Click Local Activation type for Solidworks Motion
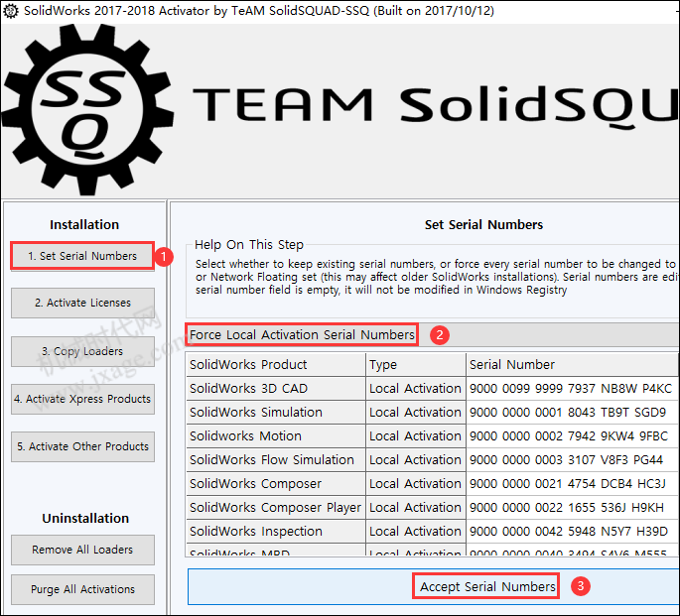 click(x=416, y=436)
